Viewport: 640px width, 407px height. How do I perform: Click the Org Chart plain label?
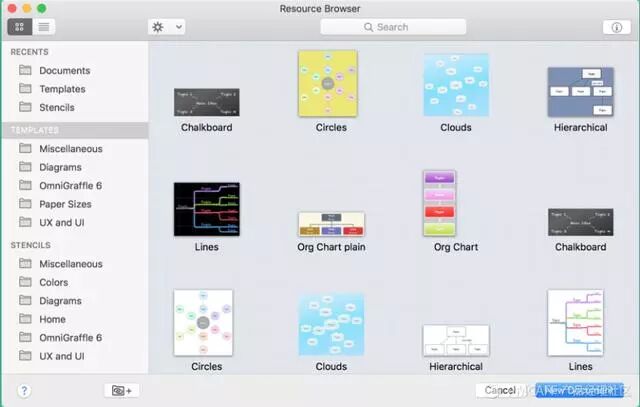click(x=331, y=247)
